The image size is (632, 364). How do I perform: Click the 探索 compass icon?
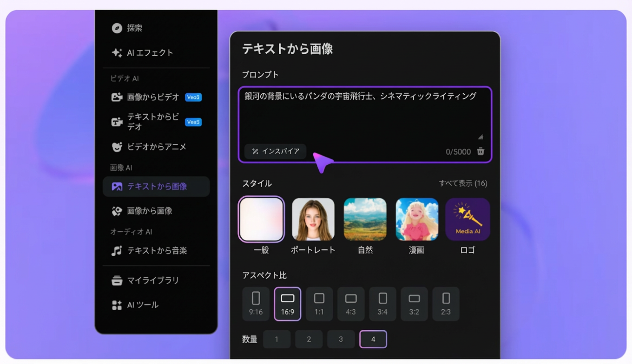(x=117, y=28)
